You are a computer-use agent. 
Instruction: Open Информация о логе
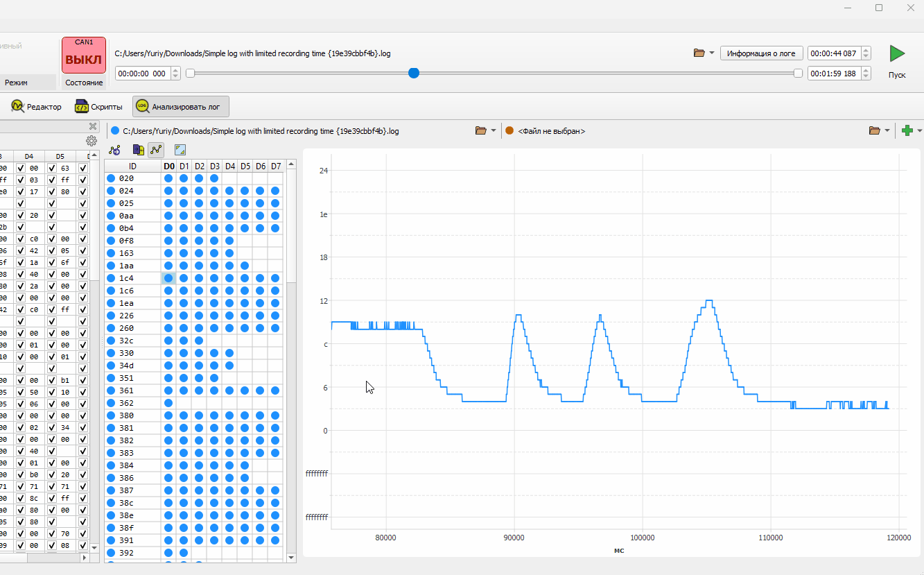762,53
